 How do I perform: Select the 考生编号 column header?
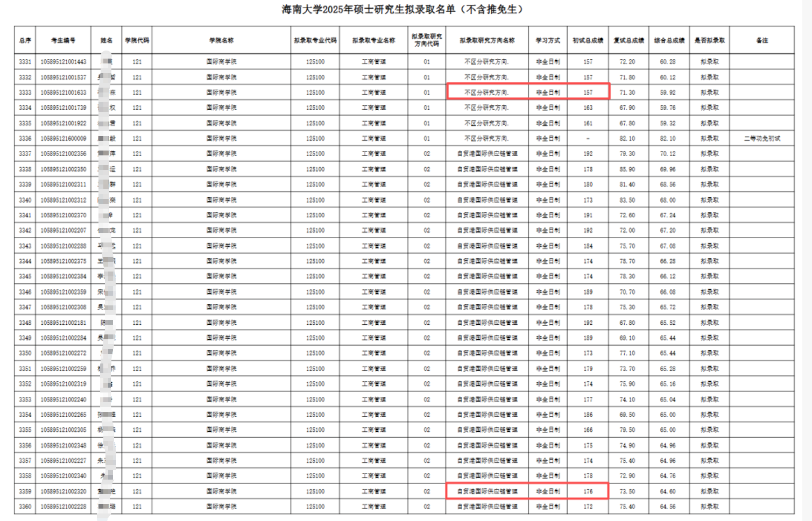click(x=63, y=40)
